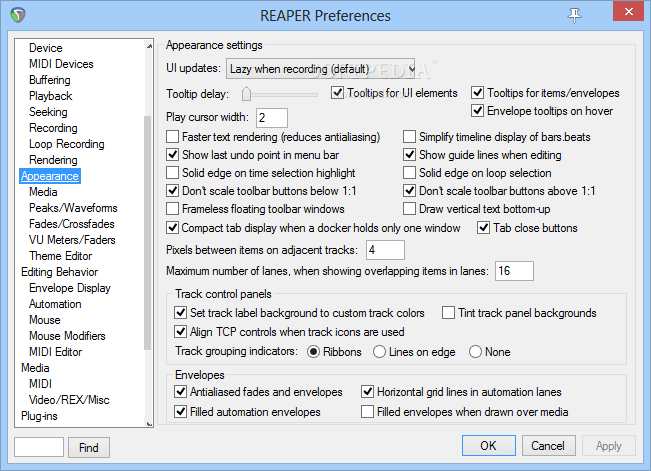Uncheck Show guide lines when editing
The width and height of the screenshot is (651, 471).
coord(409,155)
